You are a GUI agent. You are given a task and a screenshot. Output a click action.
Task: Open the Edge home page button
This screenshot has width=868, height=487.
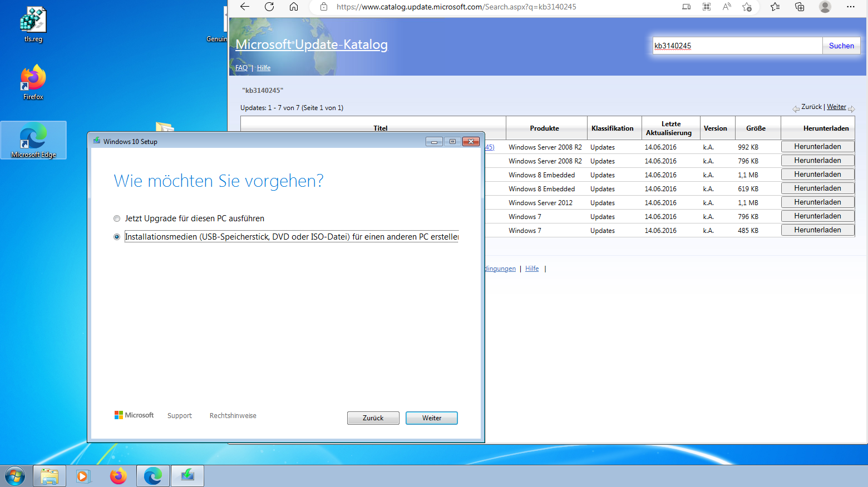[x=294, y=7]
